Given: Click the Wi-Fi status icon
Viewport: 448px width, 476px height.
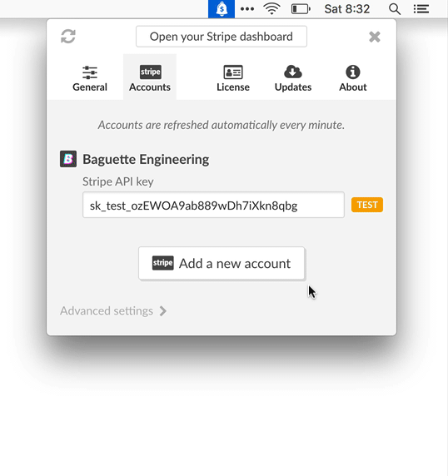Looking at the screenshot, I should (271, 9).
